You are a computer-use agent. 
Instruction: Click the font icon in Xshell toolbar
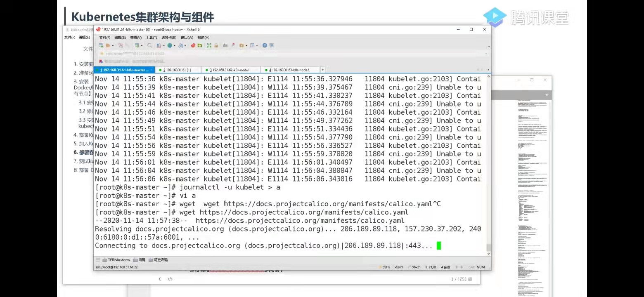180,45
